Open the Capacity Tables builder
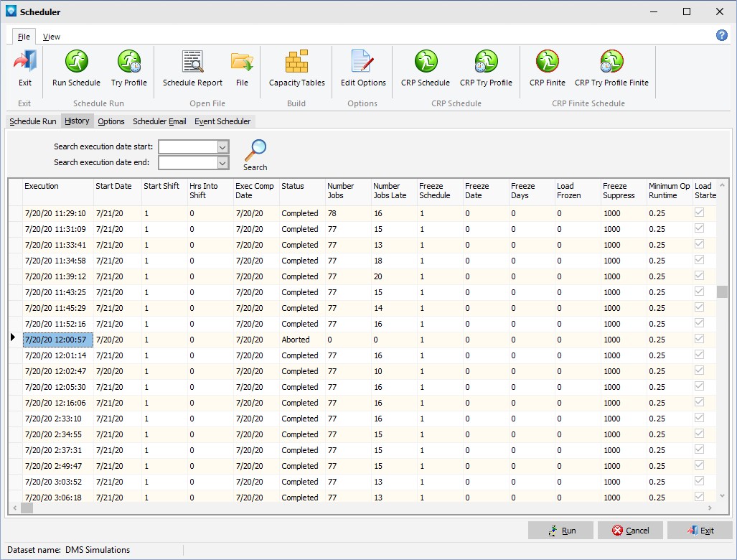737x560 pixels. coord(296,62)
